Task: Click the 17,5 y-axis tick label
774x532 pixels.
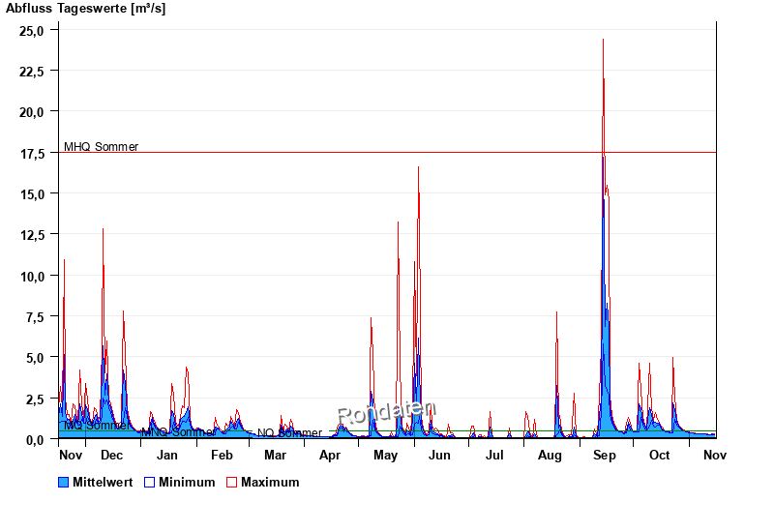Action: (32, 153)
